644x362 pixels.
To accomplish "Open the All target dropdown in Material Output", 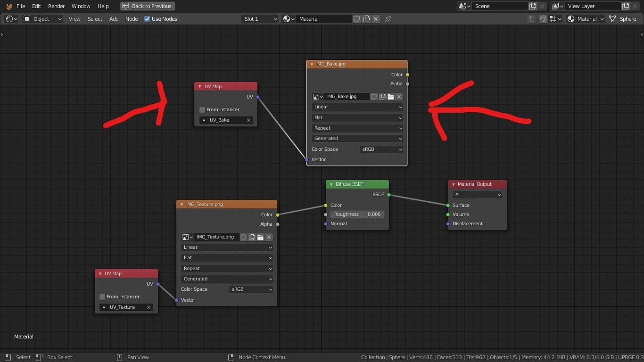I will point(477,195).
